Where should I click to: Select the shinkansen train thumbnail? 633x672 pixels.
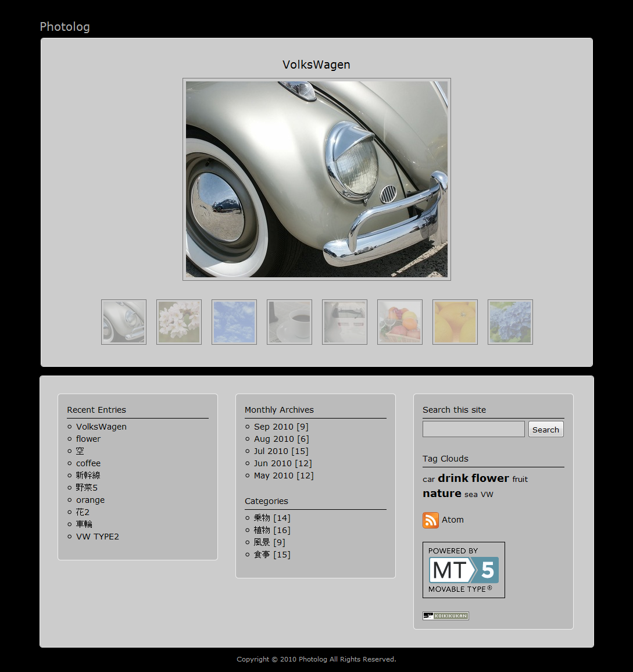point(345,322)
